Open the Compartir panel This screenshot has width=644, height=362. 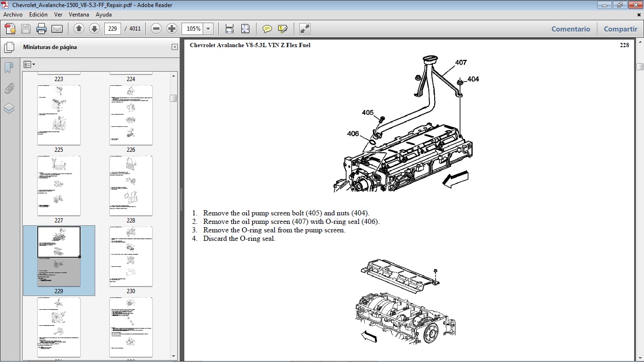click(x=620, y=29)
